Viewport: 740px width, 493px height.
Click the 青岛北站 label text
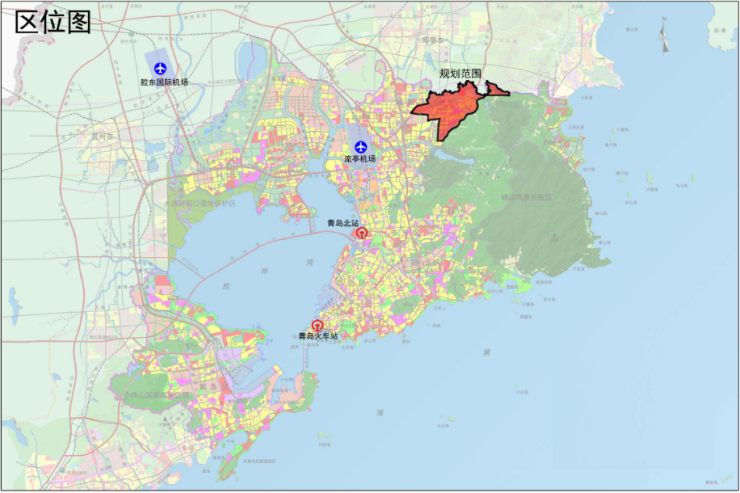click(x=343, y=223)
